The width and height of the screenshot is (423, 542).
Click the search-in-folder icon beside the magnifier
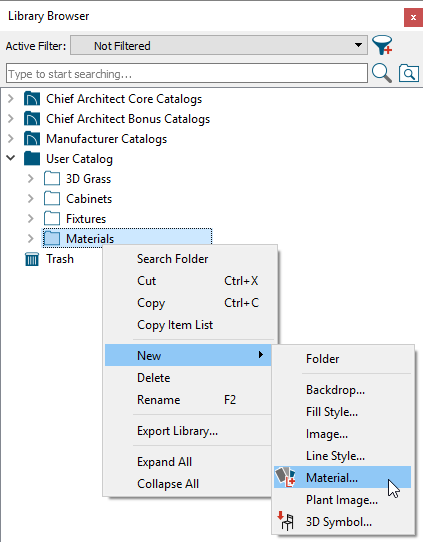coord(408,73)
